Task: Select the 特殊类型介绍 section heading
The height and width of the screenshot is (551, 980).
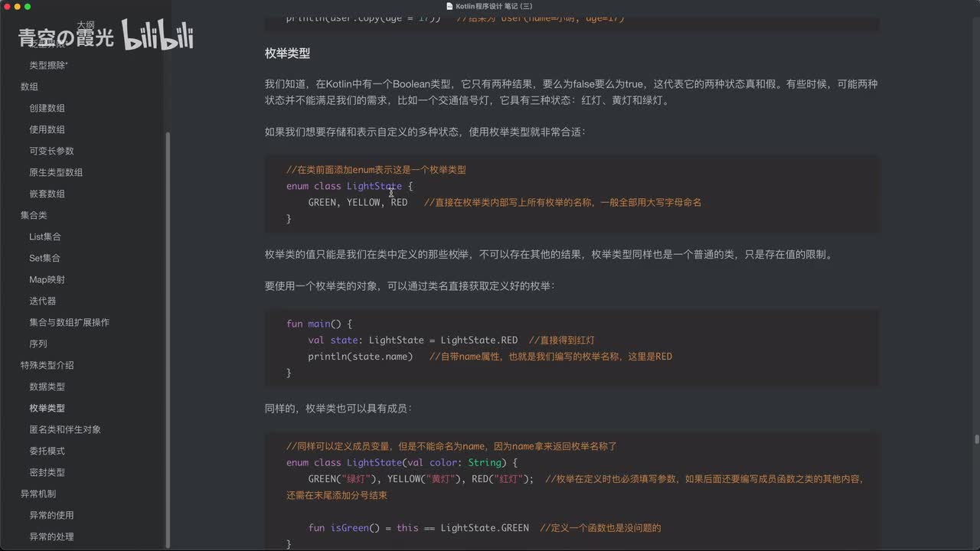Action: click(47, 365)
